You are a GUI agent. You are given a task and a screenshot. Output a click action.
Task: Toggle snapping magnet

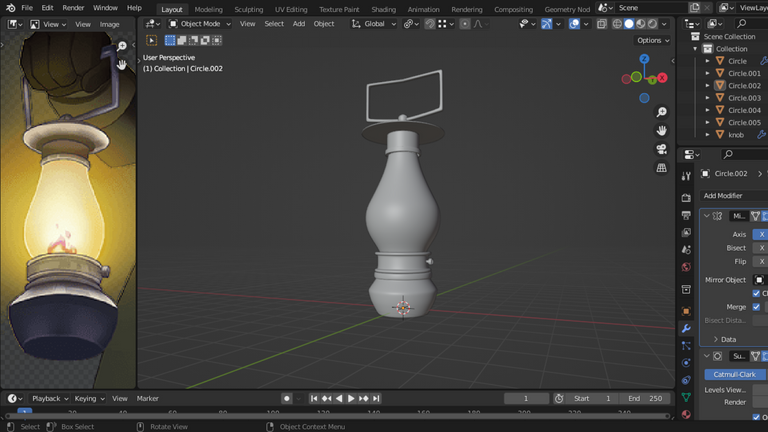(x=430, y=24)
